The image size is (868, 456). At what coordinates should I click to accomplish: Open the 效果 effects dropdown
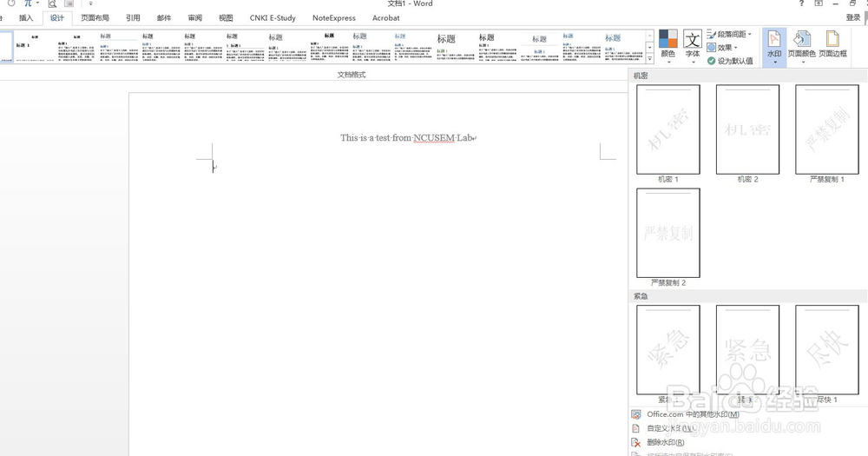tap(722, 48)
